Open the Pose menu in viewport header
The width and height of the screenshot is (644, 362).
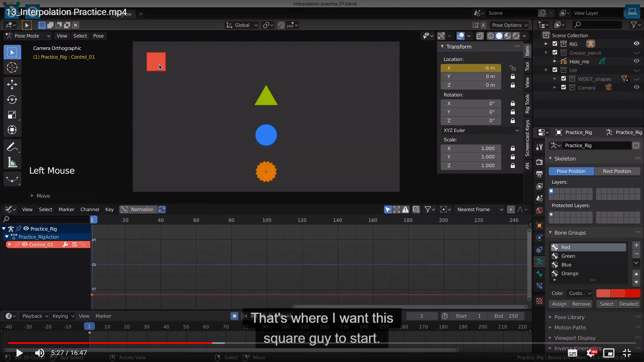[x=98, y=36]
